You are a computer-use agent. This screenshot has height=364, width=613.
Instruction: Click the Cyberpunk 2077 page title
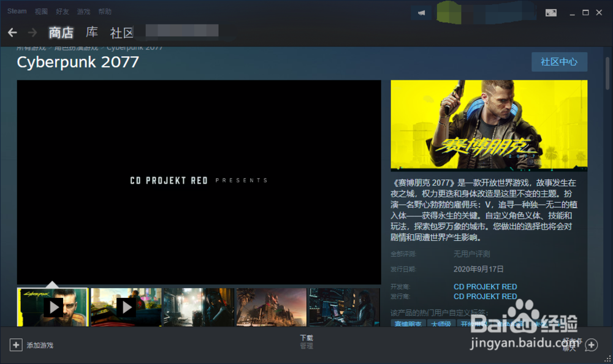pyautogui.click(x=78, y=62)
